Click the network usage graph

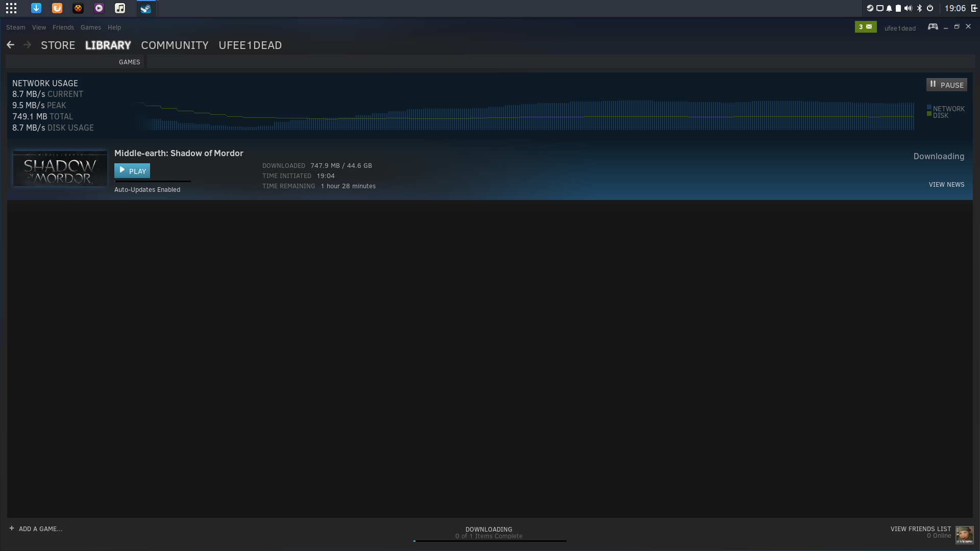point(524,116)
